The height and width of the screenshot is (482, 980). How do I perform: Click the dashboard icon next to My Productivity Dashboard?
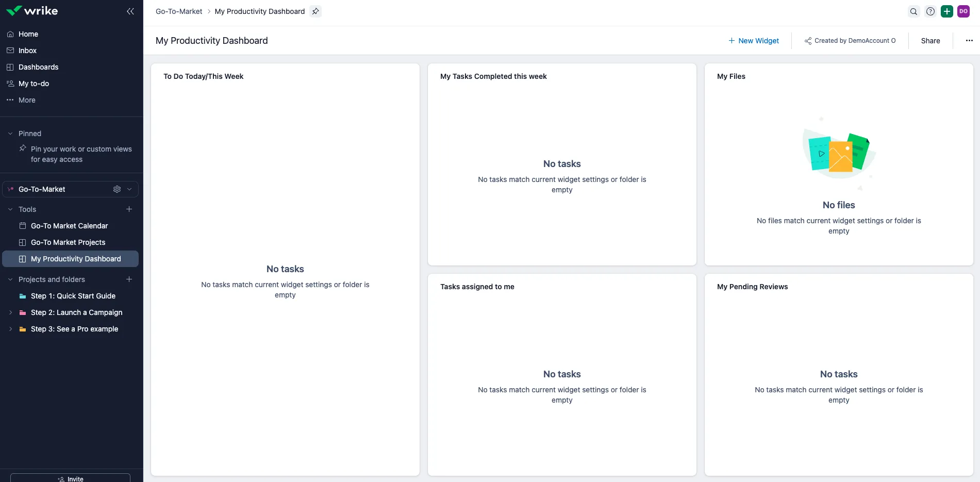point(23,259)
